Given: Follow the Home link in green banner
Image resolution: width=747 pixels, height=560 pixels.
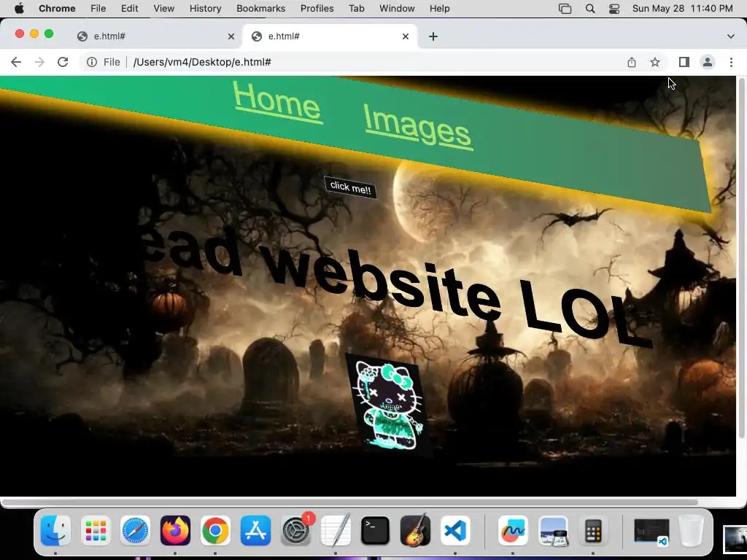Looking at the screenshot, I should point(277,102).
